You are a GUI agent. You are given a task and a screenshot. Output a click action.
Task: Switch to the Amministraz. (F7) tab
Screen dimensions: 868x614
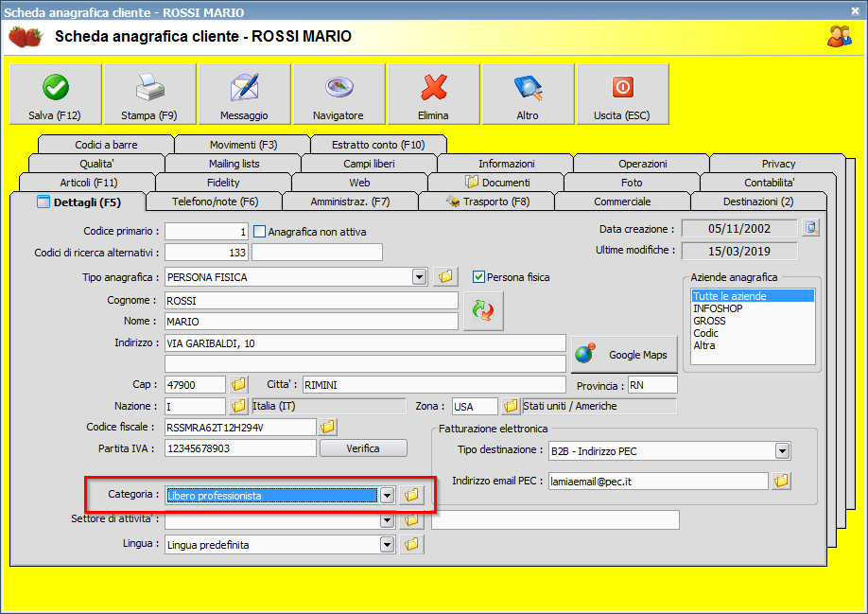pyautogui.click(x=351, y=202)
